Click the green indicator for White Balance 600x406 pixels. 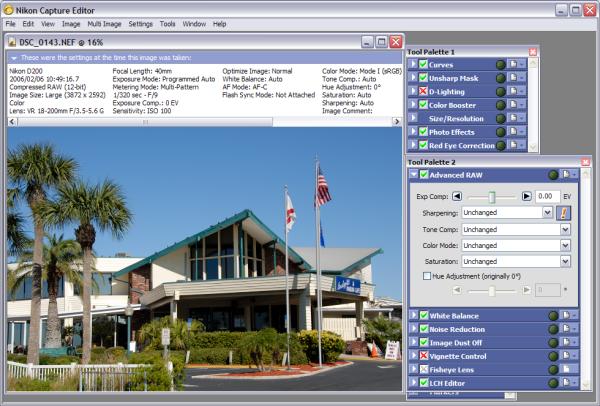553,315
